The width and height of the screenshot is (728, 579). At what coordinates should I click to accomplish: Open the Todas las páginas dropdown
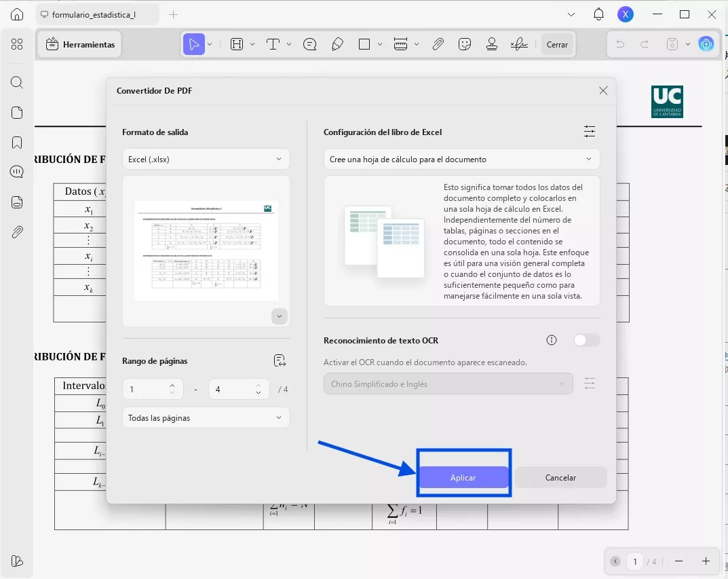point(206,418)
